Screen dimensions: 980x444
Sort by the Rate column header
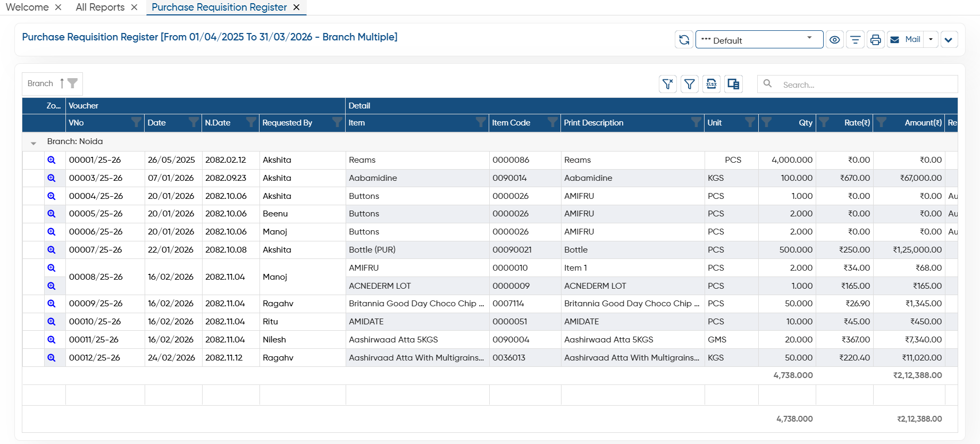tap(857, 123)
